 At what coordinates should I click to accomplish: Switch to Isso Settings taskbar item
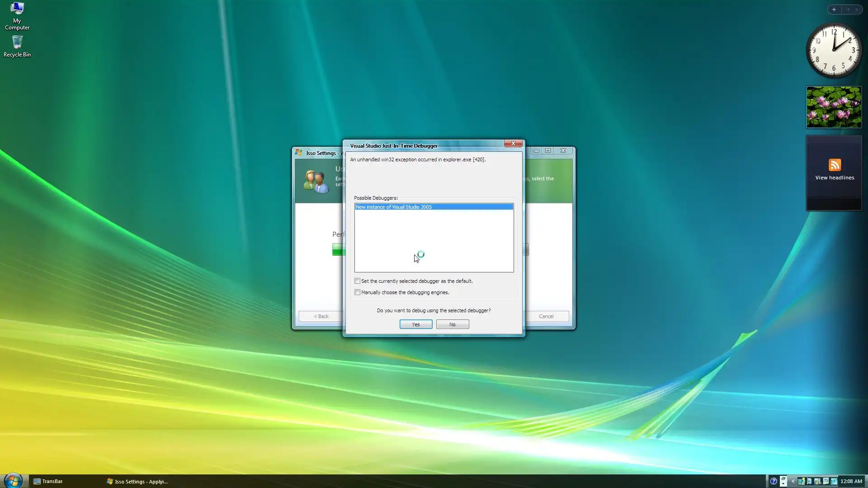137,482
